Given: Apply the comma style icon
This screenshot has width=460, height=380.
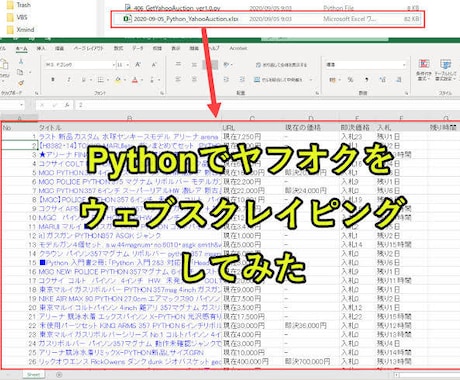Looking at the screenshot, I should click(x=366, y=80).
